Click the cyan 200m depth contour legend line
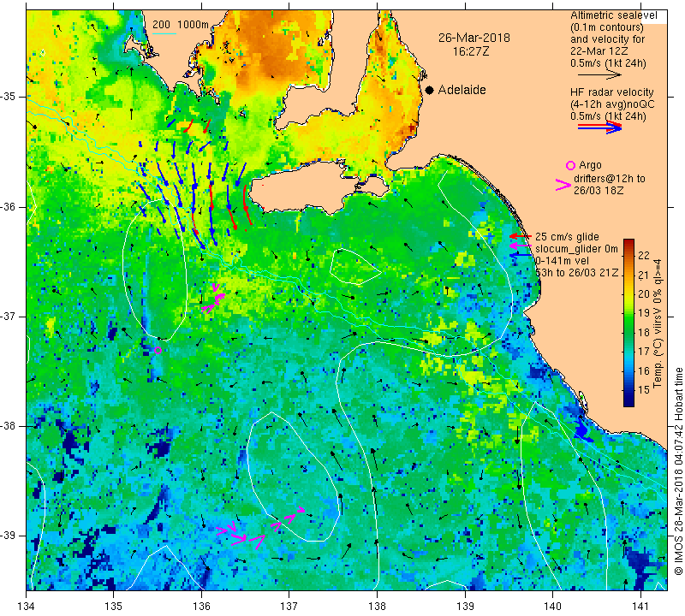The width and height of the screenshot is (685, 616). (164, 33)
